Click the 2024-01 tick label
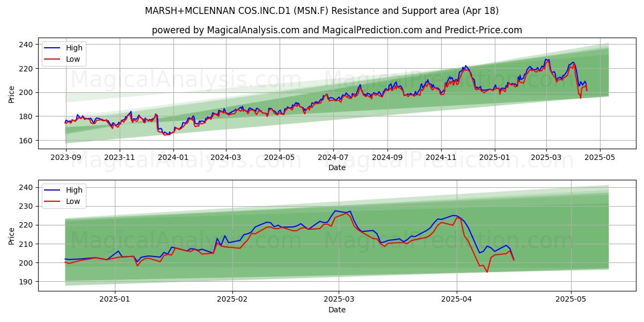This screenshot has height=322, width=644. (173, 158)
